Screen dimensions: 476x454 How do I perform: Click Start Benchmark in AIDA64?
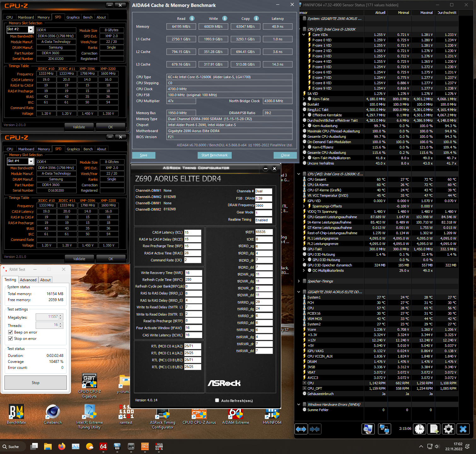click(215, 155)
